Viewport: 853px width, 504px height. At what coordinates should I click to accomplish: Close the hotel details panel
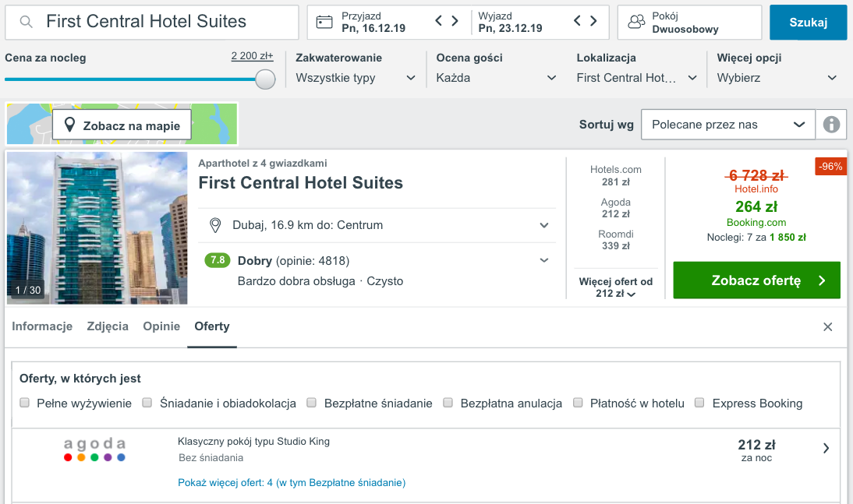[827, 326]
